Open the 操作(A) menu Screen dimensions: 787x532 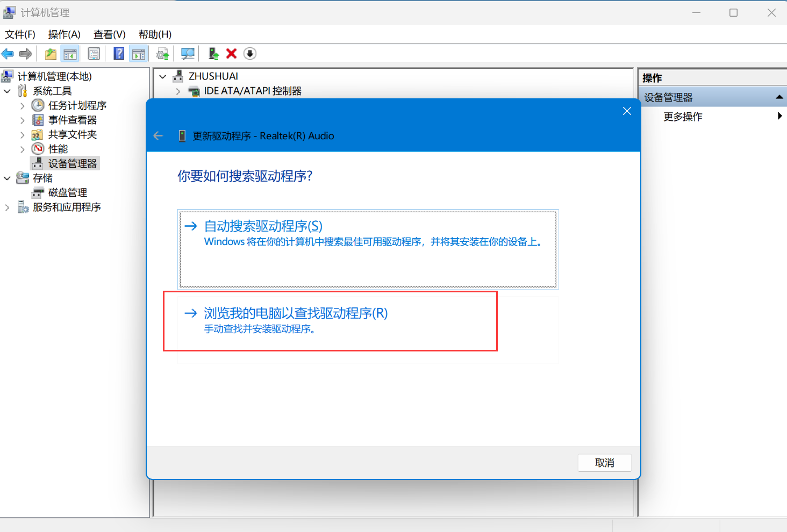[64, 34]
